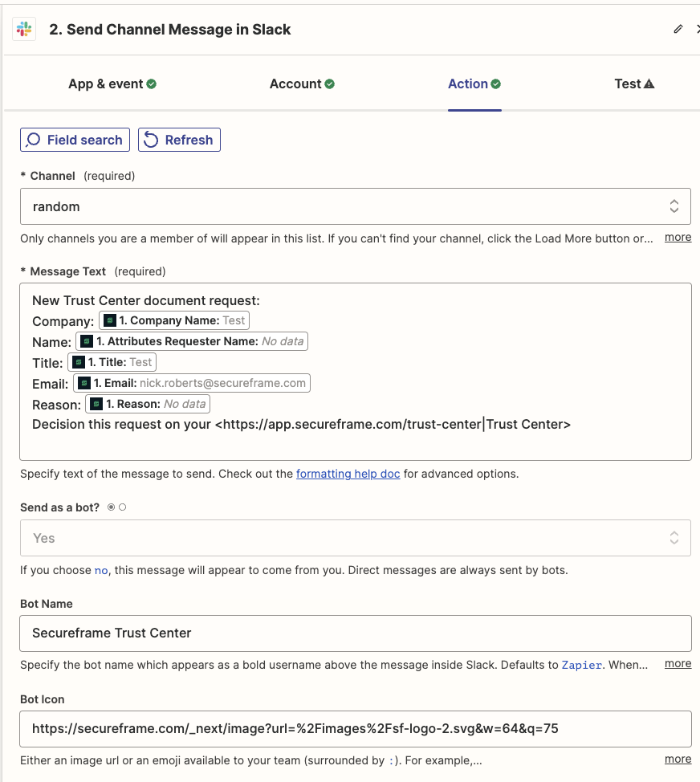
Task: Click inside the Message Text field
Action: pos(355,372)
